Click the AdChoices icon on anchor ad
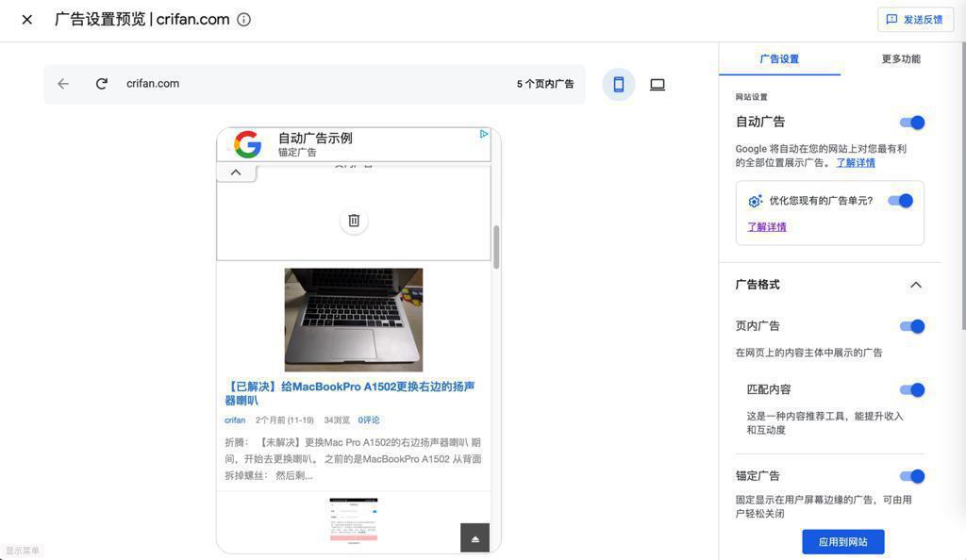 point(484,134)
